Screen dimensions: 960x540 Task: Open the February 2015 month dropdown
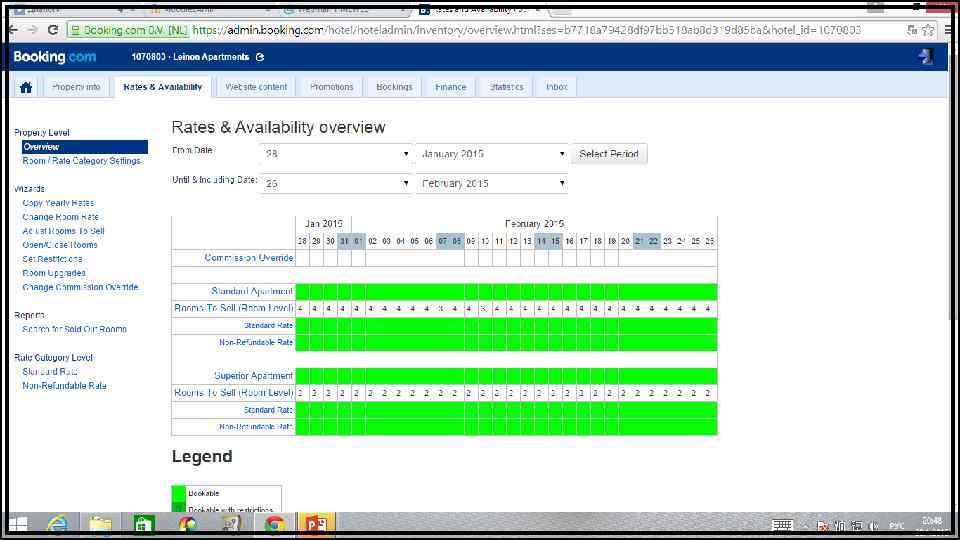492,184
